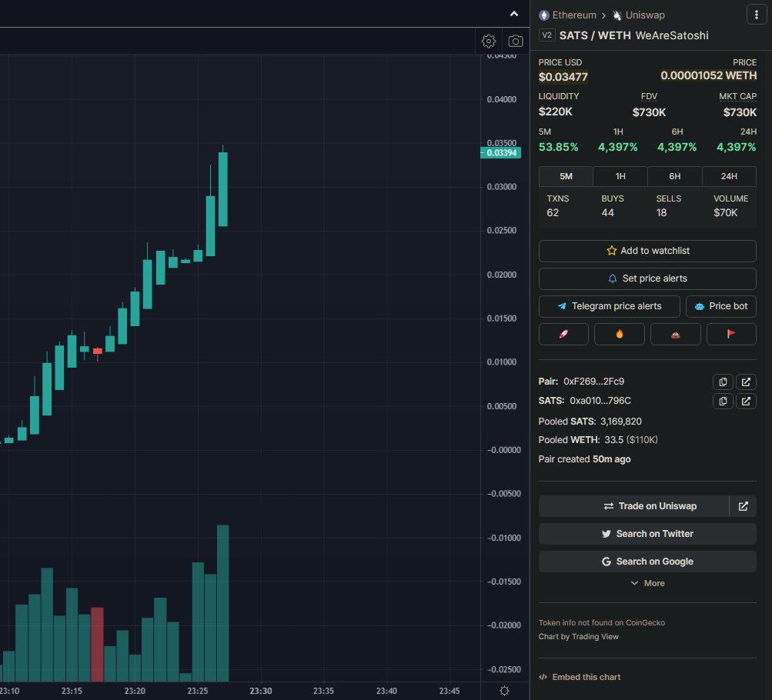Click the PRICE USD value $0.03477
Image resolution: width=772 pixels, height=700 pixels.
pyautogui.click(x=563, y=77)
